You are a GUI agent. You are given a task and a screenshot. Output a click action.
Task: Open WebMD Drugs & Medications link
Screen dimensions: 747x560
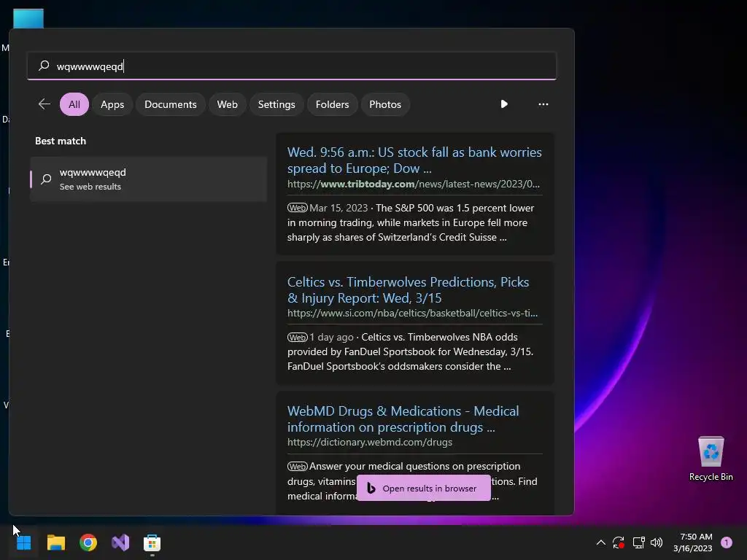(x=403, y=419)
